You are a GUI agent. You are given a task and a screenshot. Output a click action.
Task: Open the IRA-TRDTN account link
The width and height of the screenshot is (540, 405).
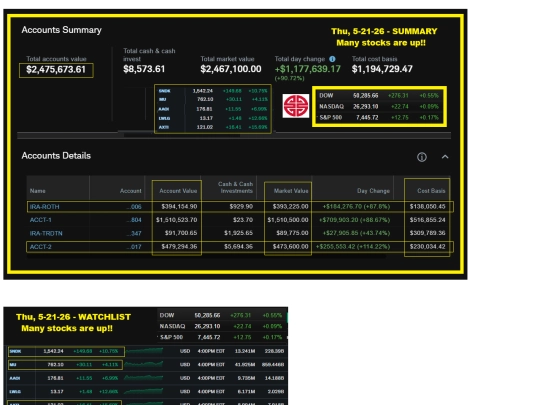46,233
